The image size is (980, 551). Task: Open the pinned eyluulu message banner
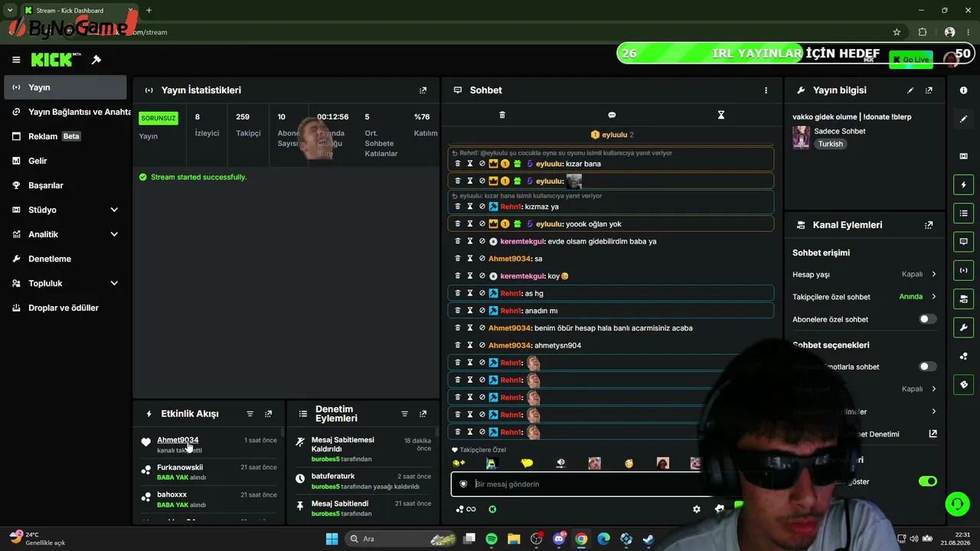[612, 135]
